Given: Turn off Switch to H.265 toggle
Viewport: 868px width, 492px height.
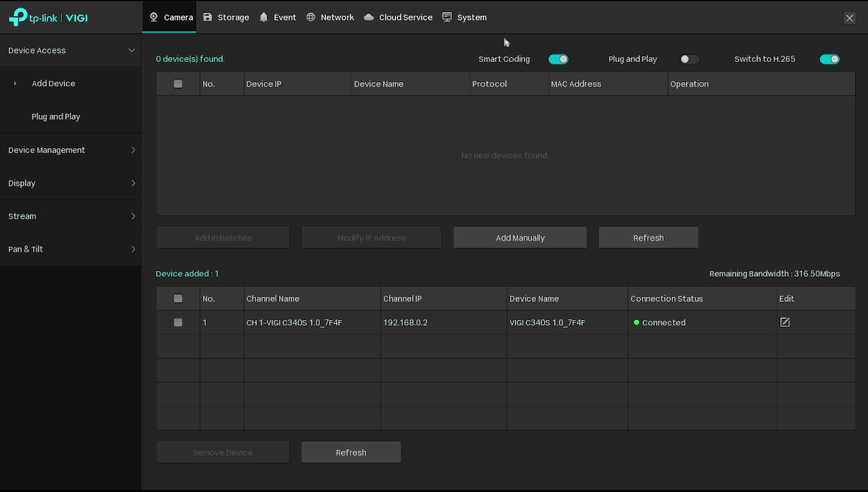Looking at the screenshot, I should pos(829,59).
